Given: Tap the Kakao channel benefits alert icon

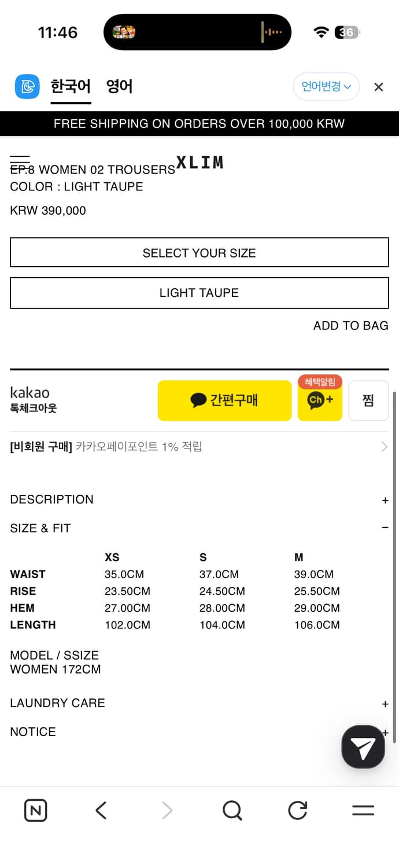Looking at the screenshot, I should (x=320, y=399).
